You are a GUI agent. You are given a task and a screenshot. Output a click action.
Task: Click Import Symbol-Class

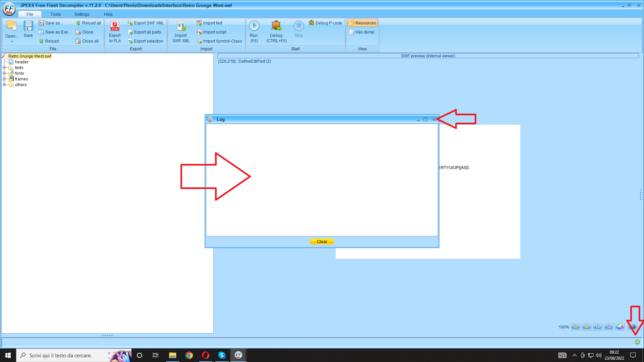(x=219, y=41)
